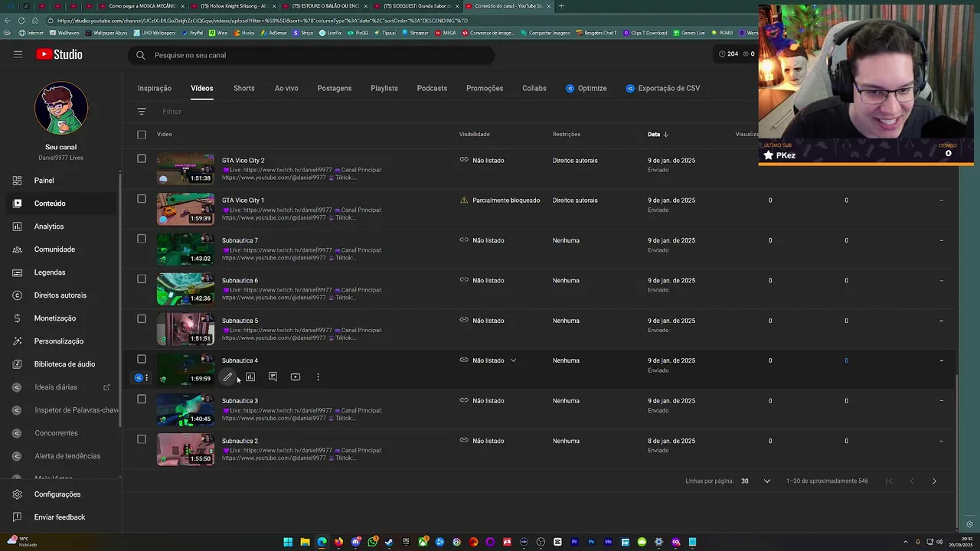Check the GTA Vice City 1 checkbox
This screenshot has height=551, width=980.
pos(142,199)
